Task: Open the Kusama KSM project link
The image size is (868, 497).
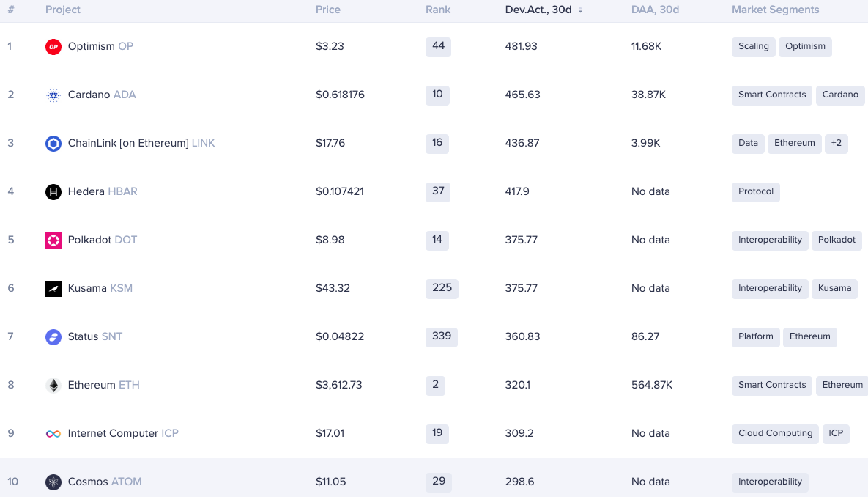Action: (100, 288)
